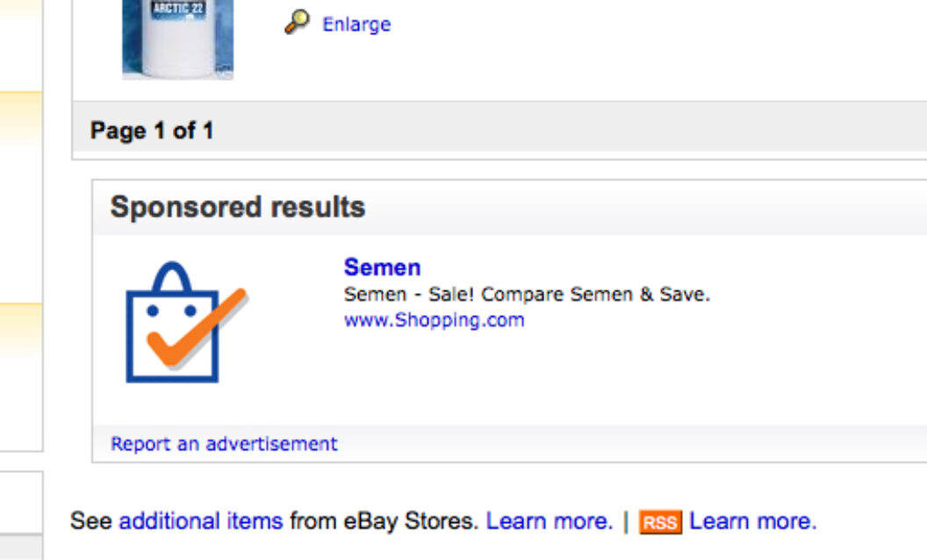Select the yellow sidebar band beside Page 1 of 1

(x=21, y=118)
